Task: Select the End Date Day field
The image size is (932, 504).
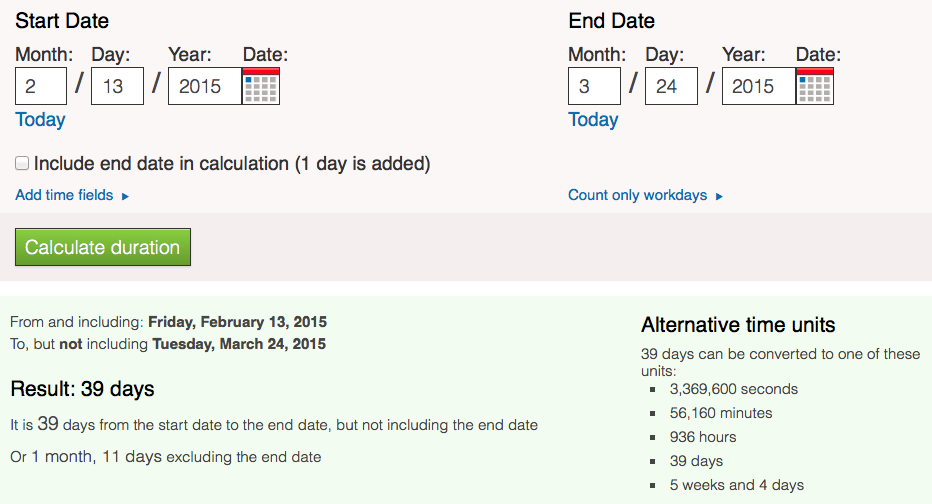Action: [670, 86]
